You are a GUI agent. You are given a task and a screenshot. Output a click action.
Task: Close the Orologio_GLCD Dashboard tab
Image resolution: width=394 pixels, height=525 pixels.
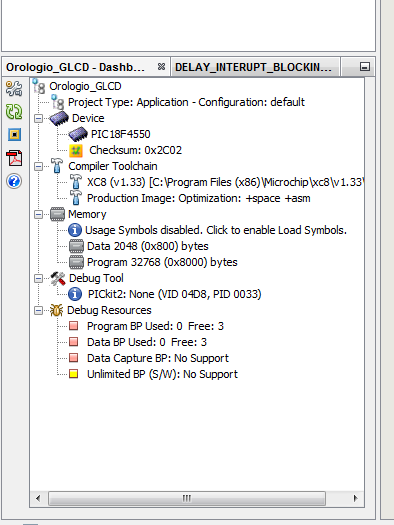pyautogui.click(x=161, y=67)
